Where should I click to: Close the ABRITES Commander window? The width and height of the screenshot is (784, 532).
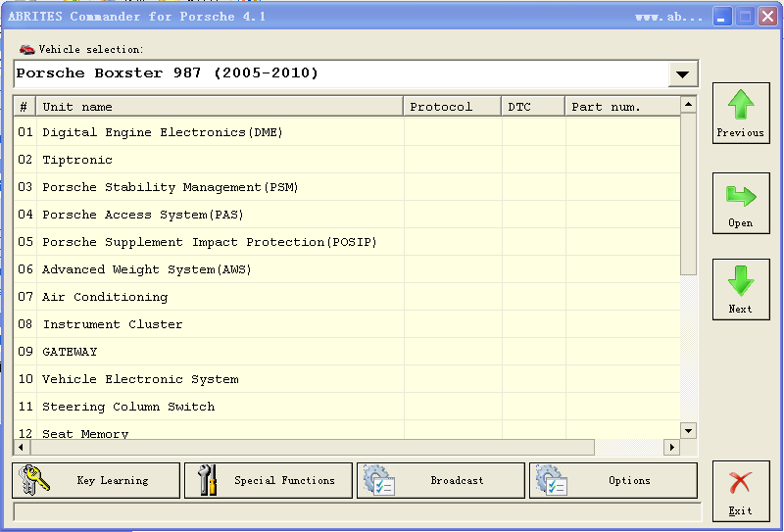pyautogui.click(x=767, y=17)
